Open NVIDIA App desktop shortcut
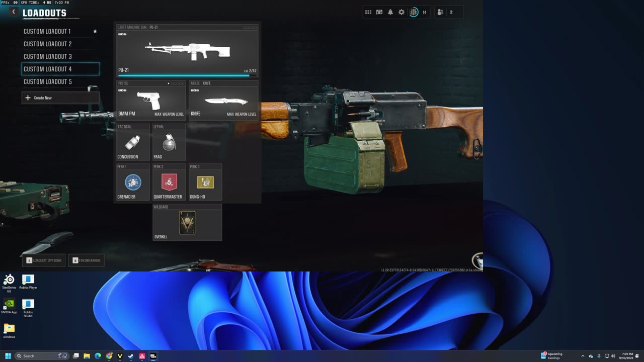This screenshot has width=644, height=362. click(x=9, y=307)
